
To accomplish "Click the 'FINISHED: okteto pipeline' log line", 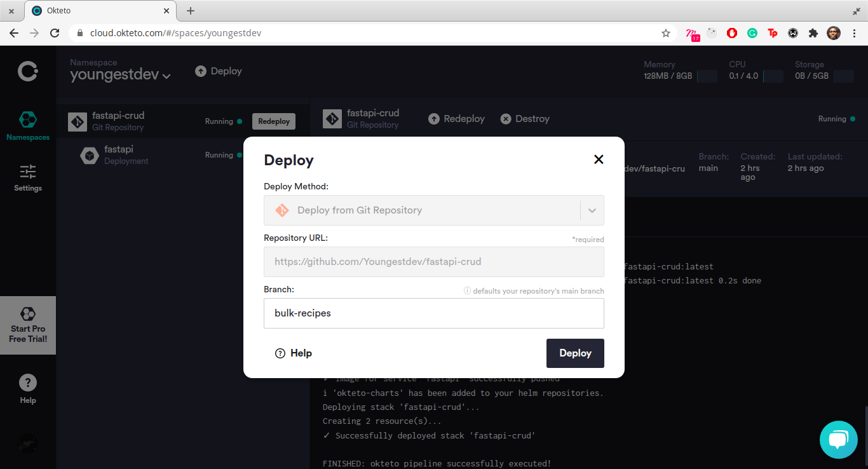I will pos(437,464).
